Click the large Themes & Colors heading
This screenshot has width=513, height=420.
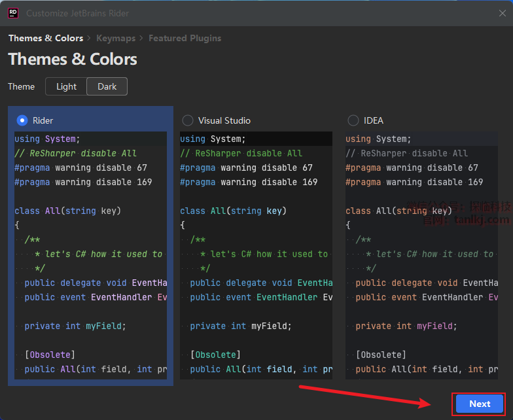point(73,60)
